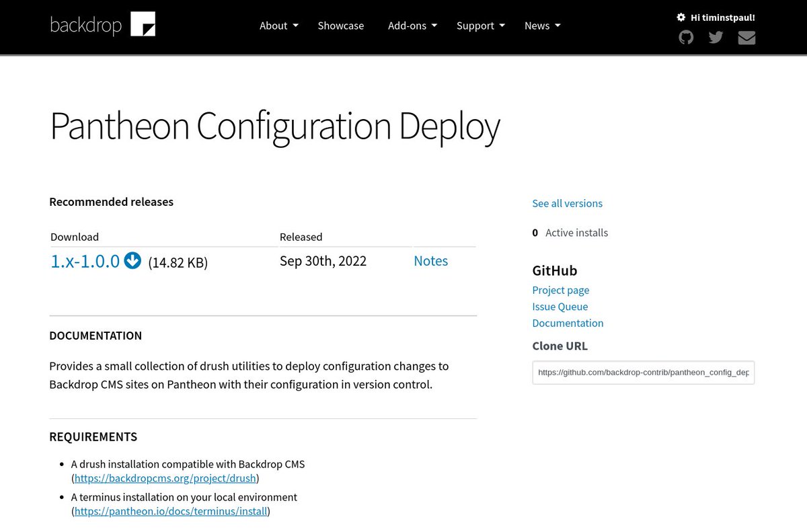Click the Backdrop logo in the header
The image size is (807, 532).
point(103,25)
